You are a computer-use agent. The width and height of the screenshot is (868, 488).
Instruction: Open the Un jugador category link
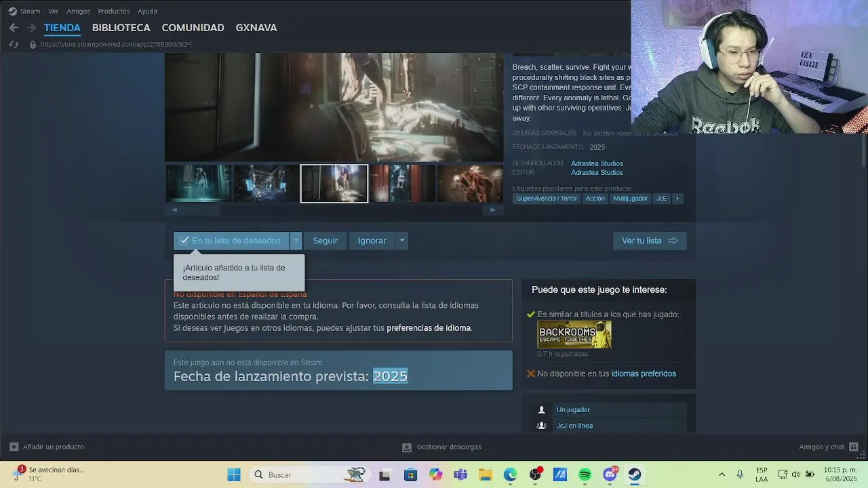(x=573, y=409)
